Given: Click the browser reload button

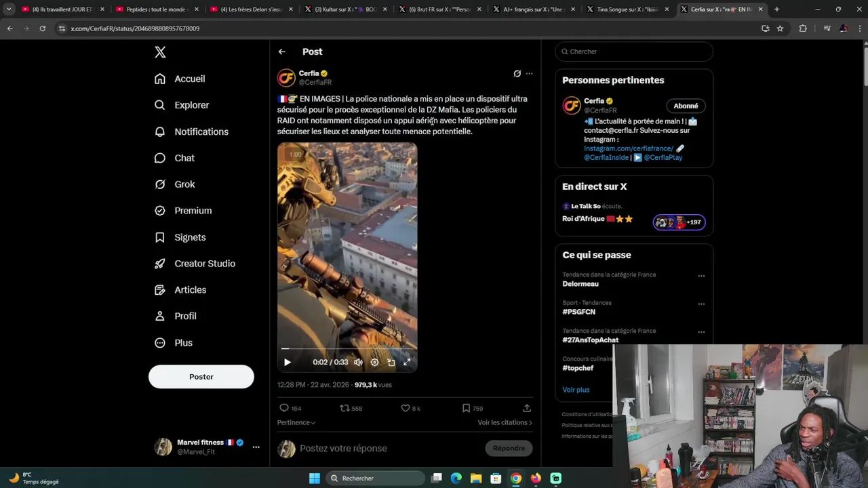Looking at the screenshot, I should (42, 28).
